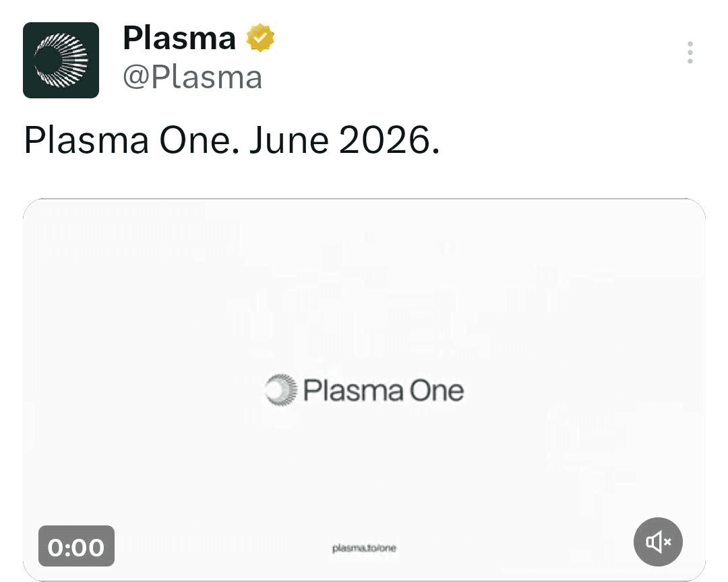Click the word "June" in the post text

[x=289, y=140]
